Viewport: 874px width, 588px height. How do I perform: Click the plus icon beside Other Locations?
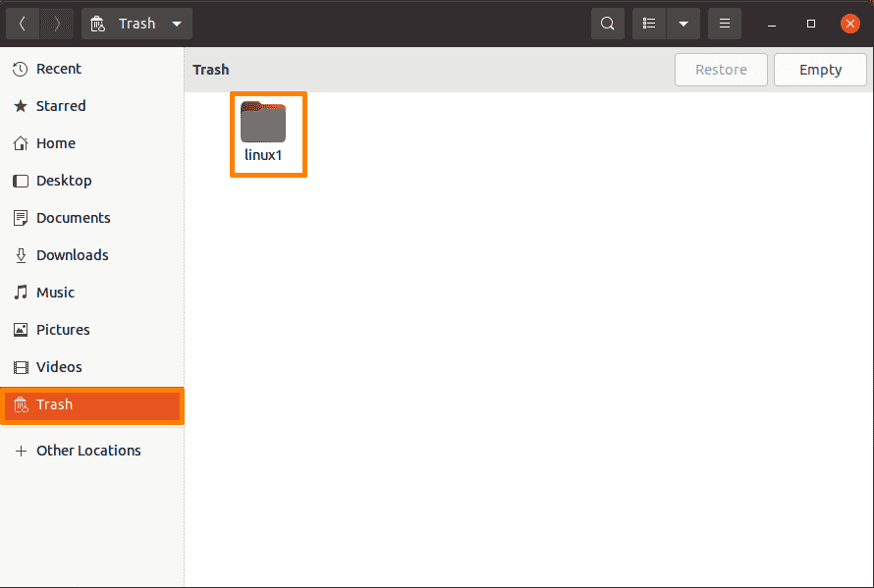click(21, 451)
